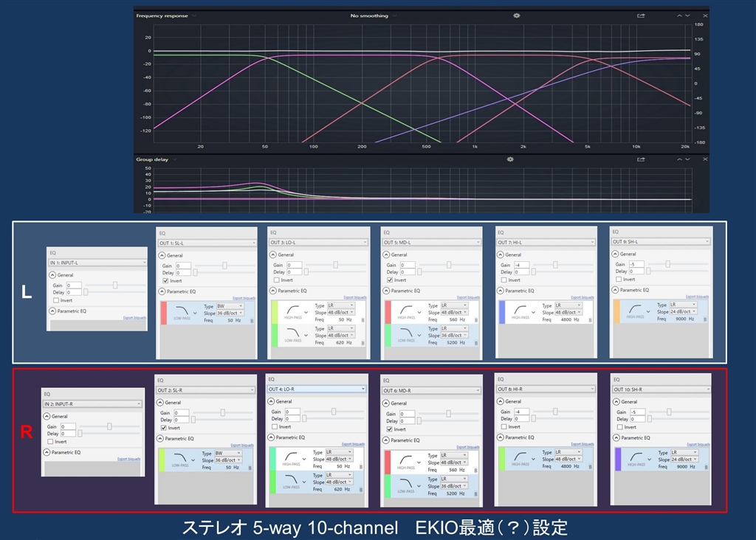Viewport: 756px width, 540px height.
Task: Open Frequency response graph settings gear
Action: (x=516, y=15)
